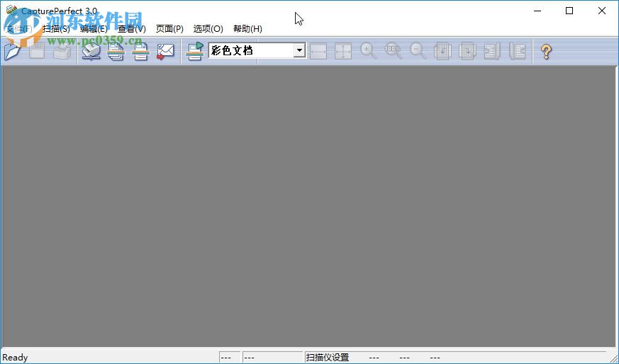
Task: Open the 文件(F) menu
Action: tap(19, 29)
